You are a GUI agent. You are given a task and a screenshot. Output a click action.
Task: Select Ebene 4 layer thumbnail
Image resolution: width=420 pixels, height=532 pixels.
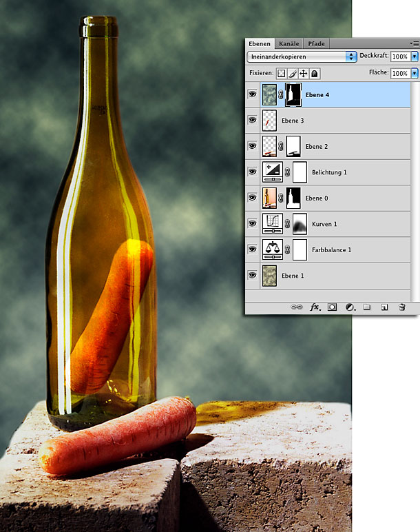[x=269, y=94]
